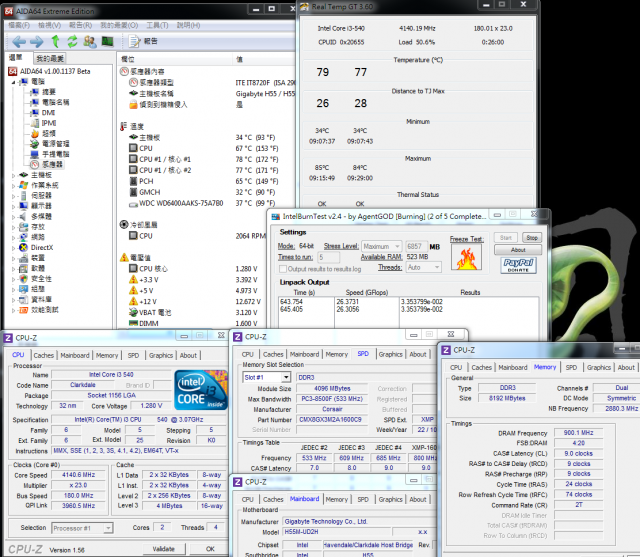The width and height of the screenshot is (640, 557).
Task: Click DRAM Frequency 900.1 MHz value
Action: [x=578, y=433]
